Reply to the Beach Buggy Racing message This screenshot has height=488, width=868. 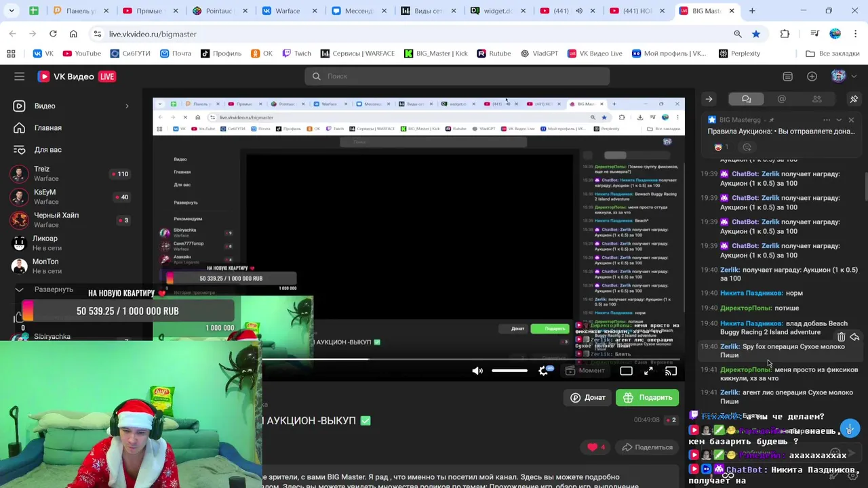click(x=854, y=337)
